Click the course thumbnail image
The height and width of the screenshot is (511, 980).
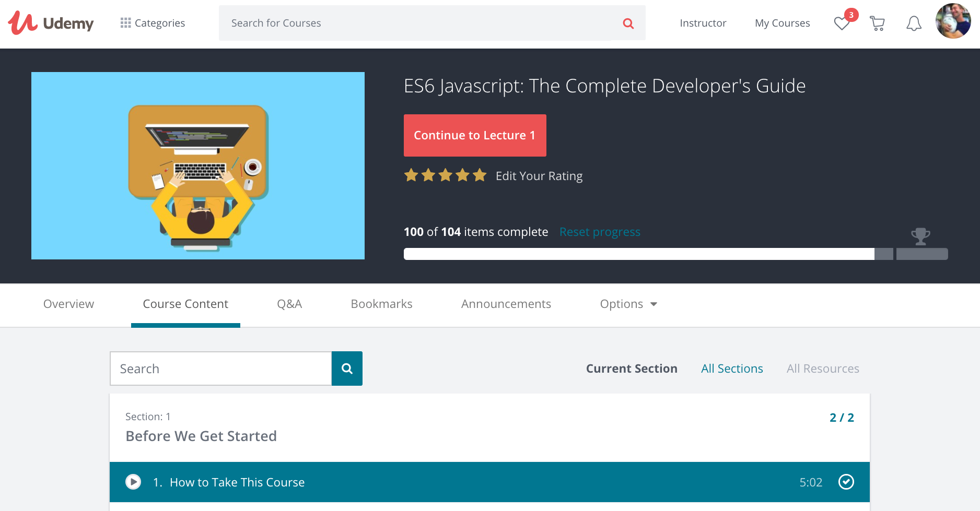tap(198, 165)
